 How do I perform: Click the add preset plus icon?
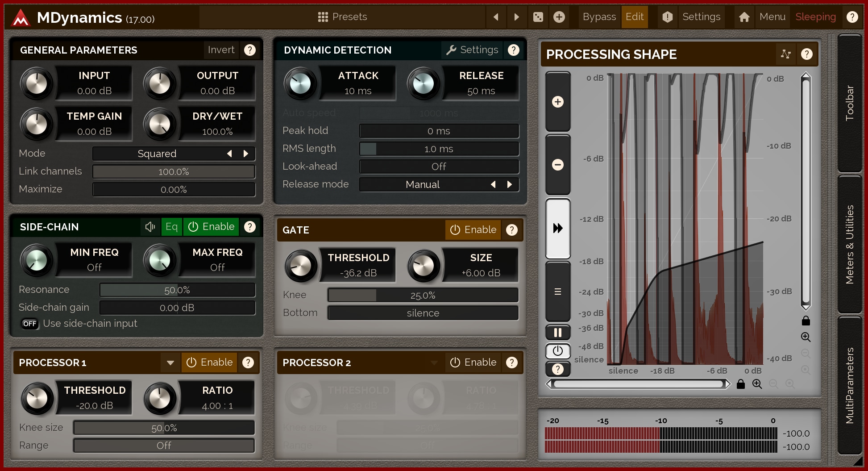pos(559,17)
